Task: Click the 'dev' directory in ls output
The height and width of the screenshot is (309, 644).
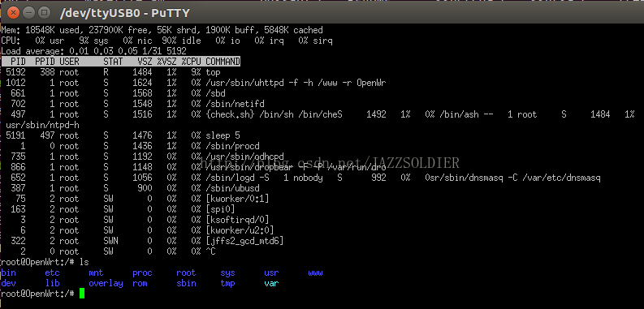Action: click(x=9, y=283)
